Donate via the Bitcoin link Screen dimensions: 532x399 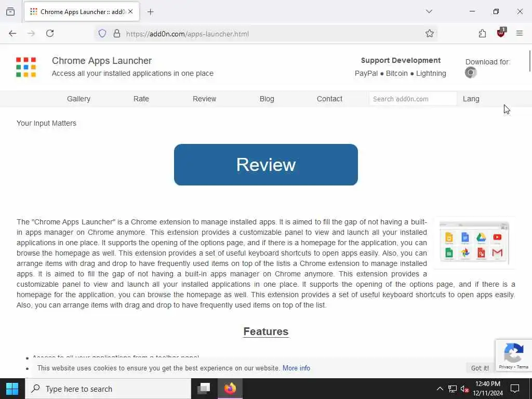(x=396, y=73)
